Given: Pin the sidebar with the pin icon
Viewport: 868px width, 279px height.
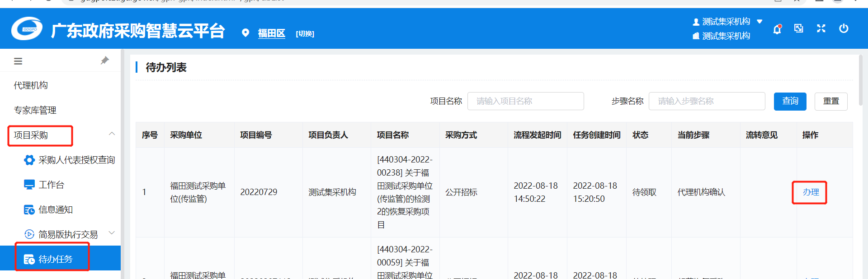Looking at the screenshot, I should 104,60.
